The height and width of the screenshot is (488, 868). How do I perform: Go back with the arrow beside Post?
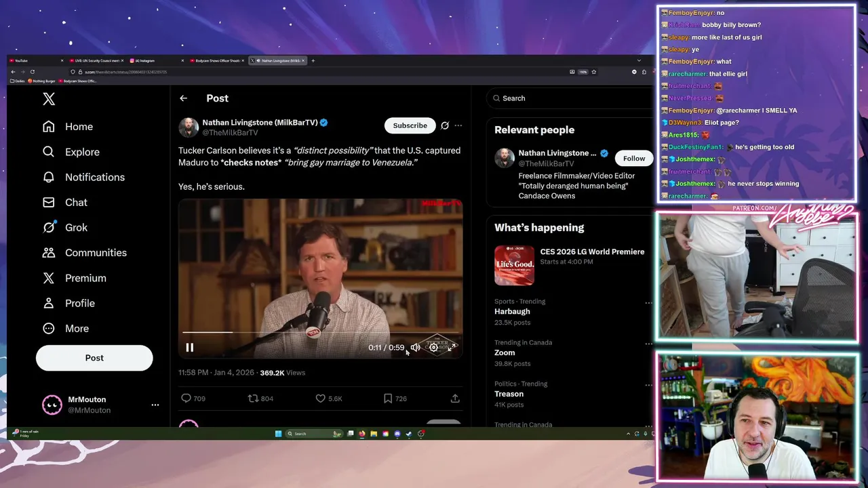pos(183,98)
